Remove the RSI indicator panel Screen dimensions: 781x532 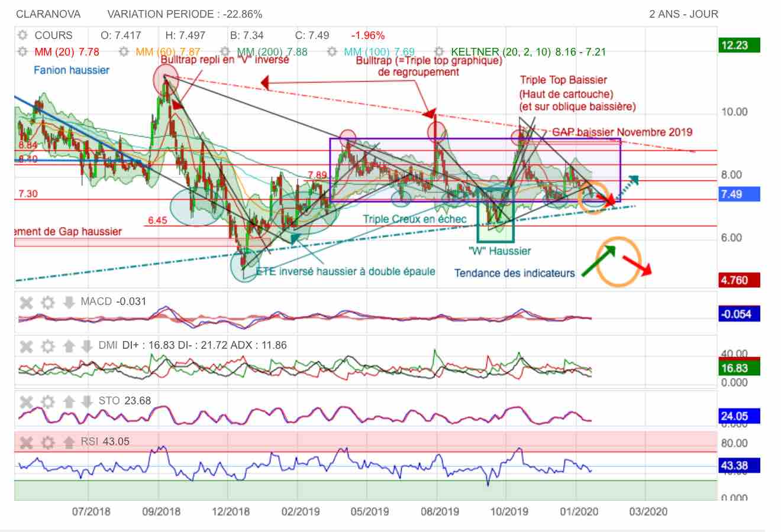(27, 442)
